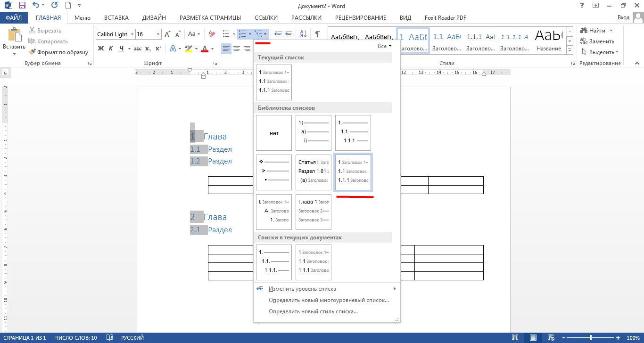Screen dimensions: 644x343
Task: Open the Aa change case dropdown
Action: [x=194, y=34]
